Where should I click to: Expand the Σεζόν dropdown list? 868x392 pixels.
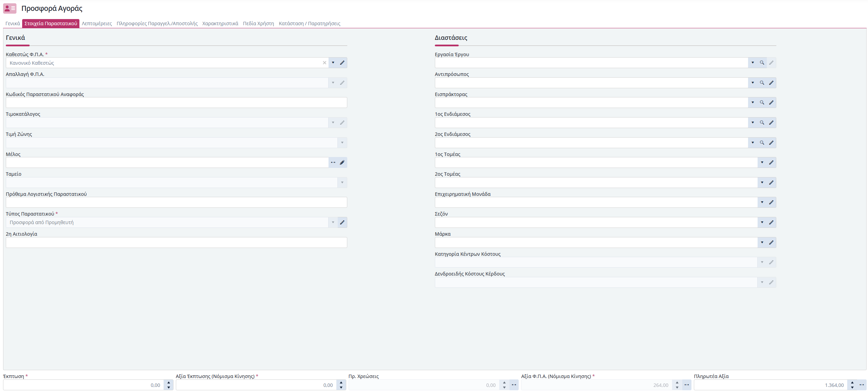pos(762,222)
